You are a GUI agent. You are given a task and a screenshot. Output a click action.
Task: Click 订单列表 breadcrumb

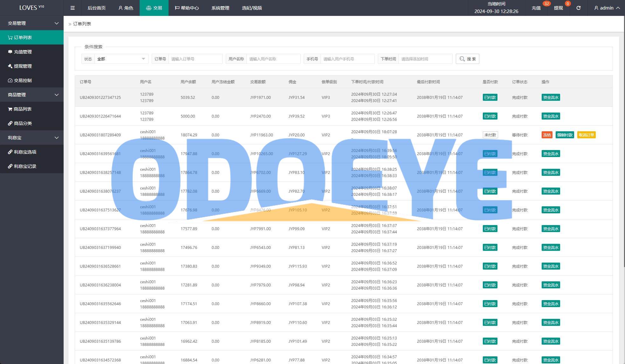point(82,24)
